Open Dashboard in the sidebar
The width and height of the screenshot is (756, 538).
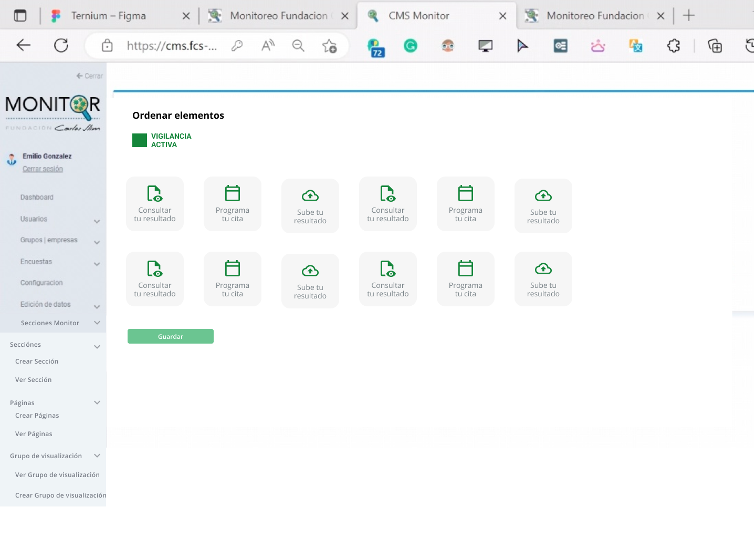[37, 198]
